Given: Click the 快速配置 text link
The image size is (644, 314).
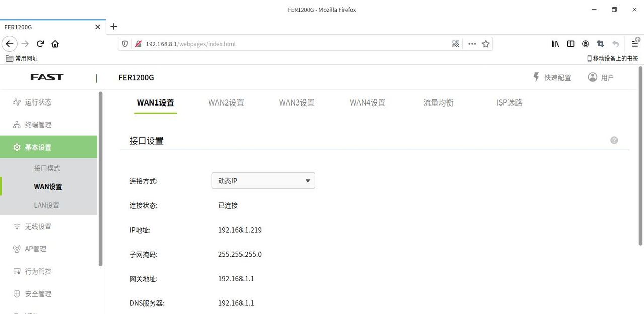Looking at the screenshot, I should tap(558, 77).
